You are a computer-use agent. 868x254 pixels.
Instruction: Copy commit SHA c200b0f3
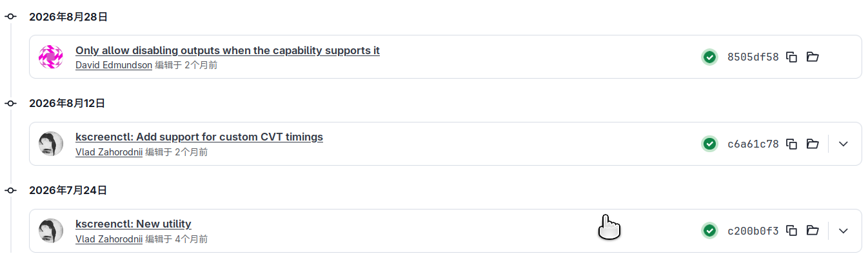click(792, 231)
